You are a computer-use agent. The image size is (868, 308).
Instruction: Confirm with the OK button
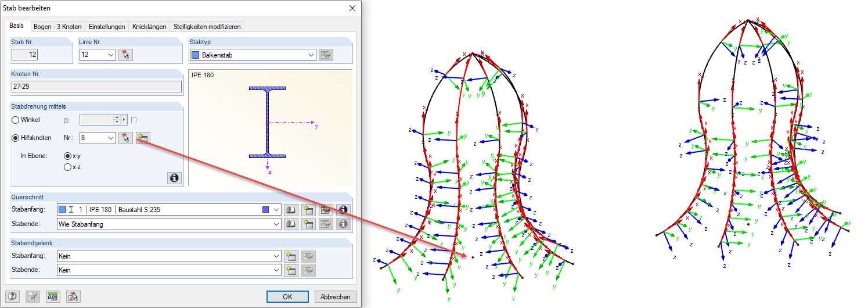click(x=287, y=296)
